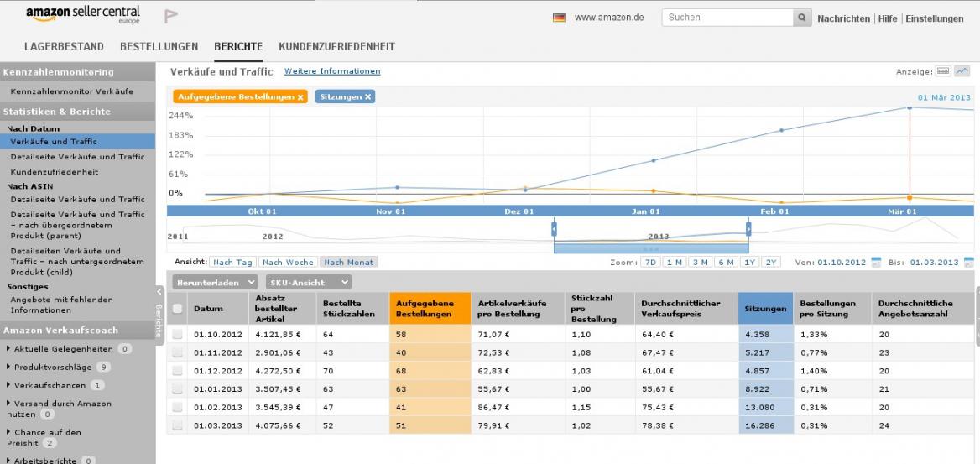Set zoom to 7D
Image resolution: width=980 pixels, height=464 pixels.
(650, 262)
